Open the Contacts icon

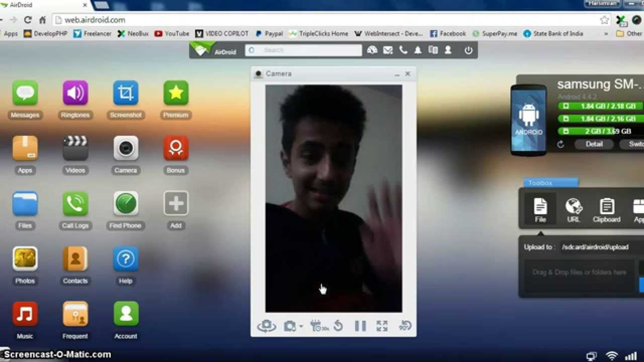pyautogui.click(x=75, y=259)
